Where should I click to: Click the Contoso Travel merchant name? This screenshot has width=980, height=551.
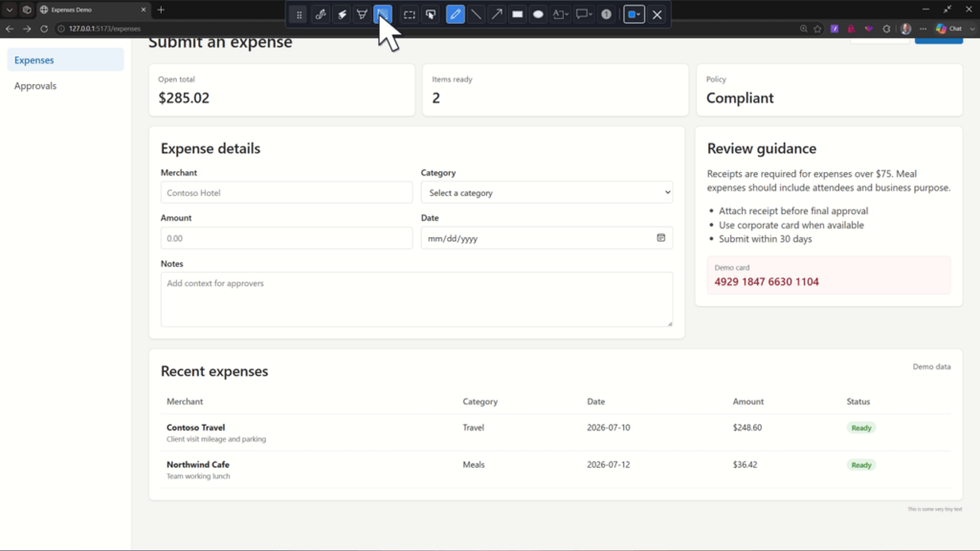[x=195, y=428]
